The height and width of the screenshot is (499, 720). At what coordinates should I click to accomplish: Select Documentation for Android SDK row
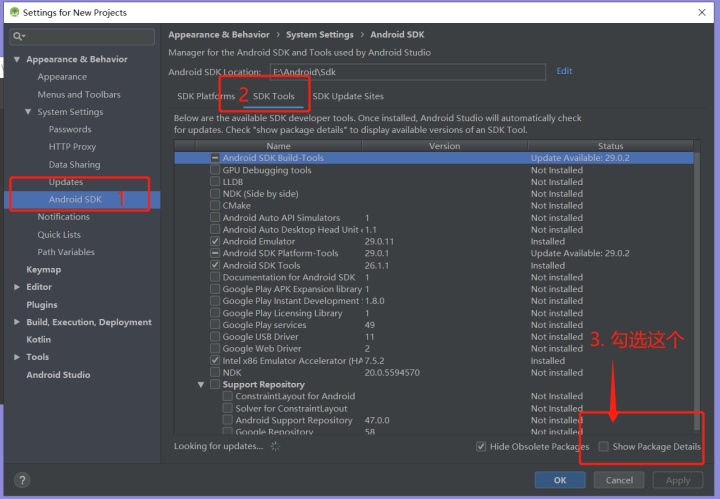tap(434, 277)
